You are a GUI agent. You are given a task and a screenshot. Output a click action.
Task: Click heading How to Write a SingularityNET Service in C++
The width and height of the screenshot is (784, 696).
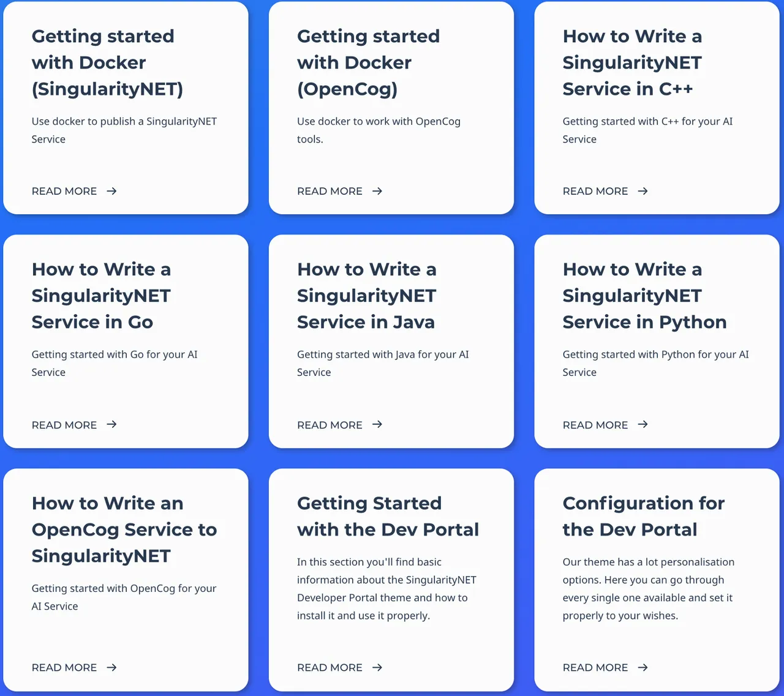click(x=632, y=62)
